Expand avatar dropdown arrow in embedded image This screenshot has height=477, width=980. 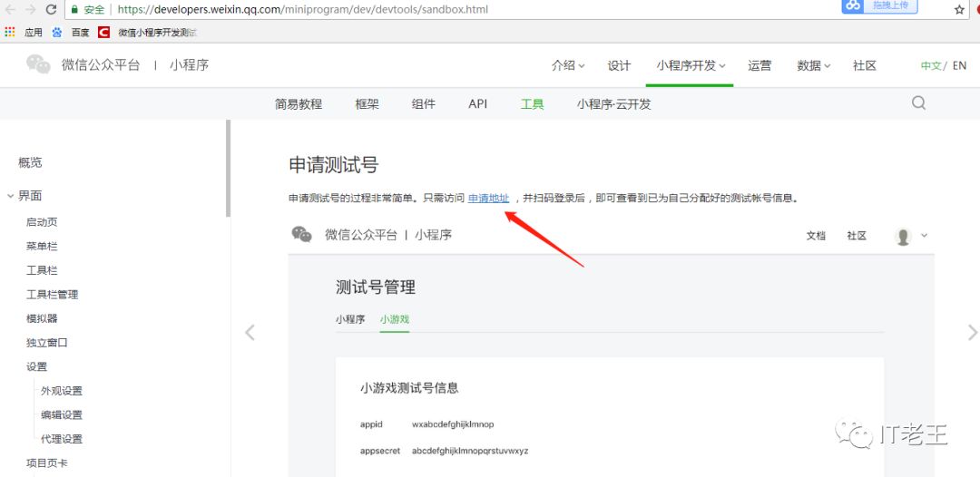tap(925, 236)
